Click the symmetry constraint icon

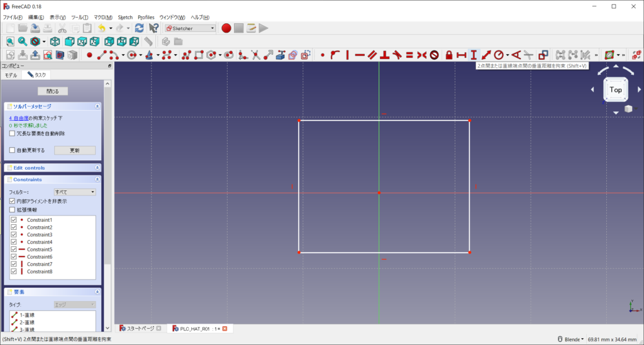pyautogui.click(x=421, y=55)
